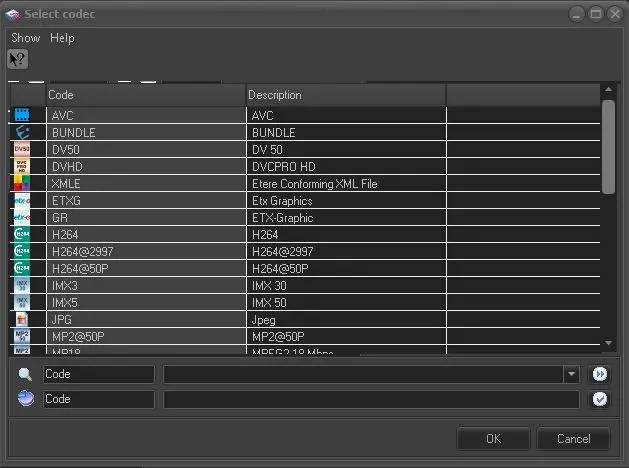Click the XMLE colored squares icon
The image size is (629, 468).
coord(22,183)
